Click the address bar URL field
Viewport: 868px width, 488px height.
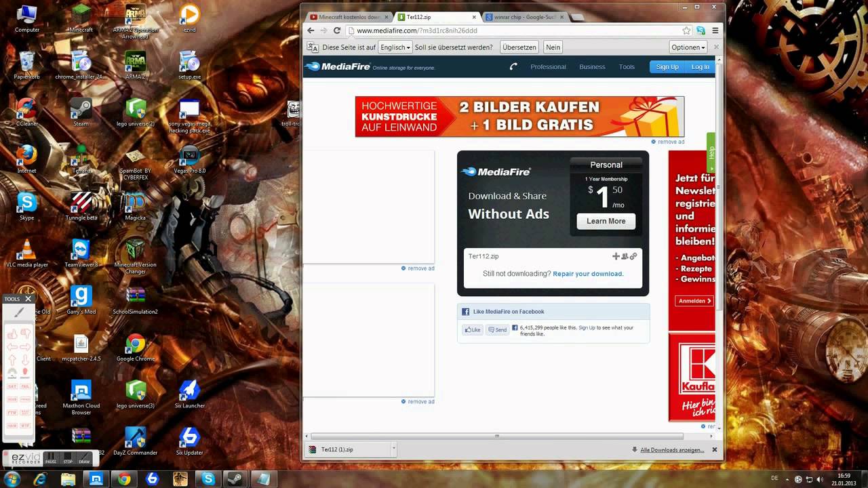pyautogui.click(x=515, y=30)
